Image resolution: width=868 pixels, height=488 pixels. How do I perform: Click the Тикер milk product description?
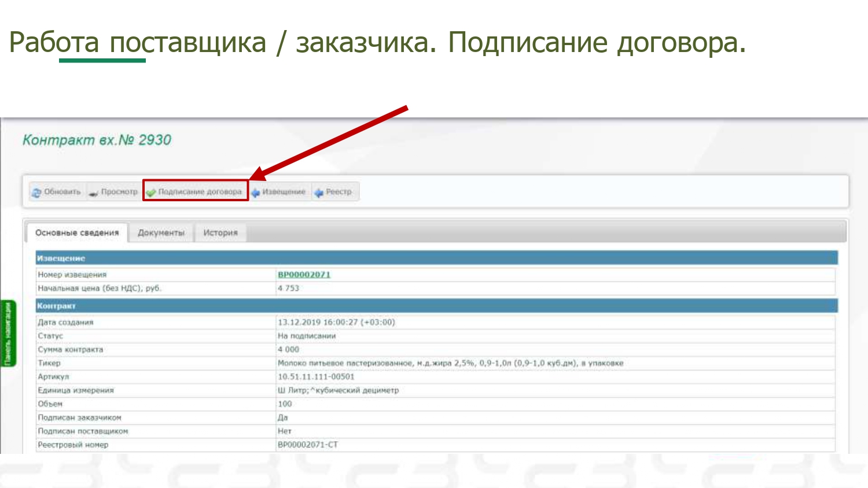point(450,363)
